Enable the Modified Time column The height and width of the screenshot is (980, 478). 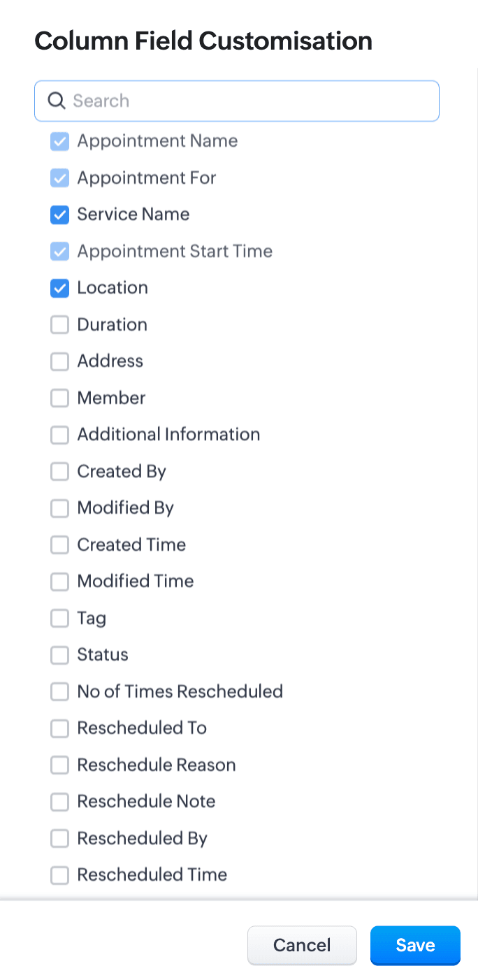click(60, 582)
